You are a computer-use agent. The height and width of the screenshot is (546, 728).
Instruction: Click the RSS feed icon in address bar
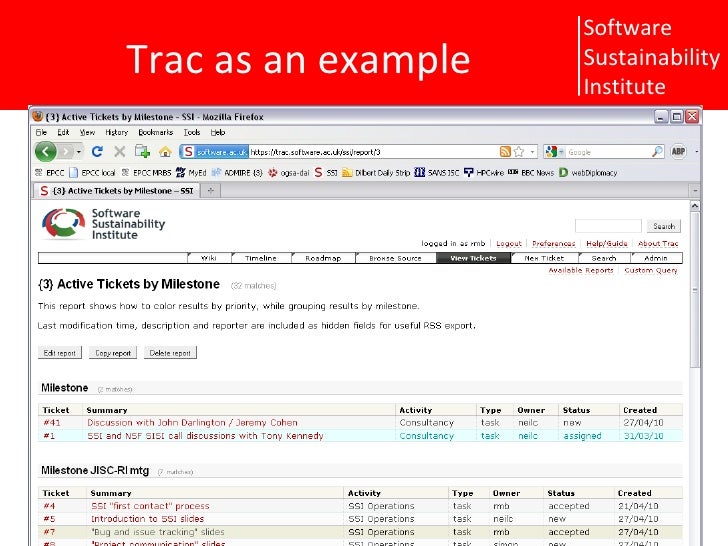point(505,152)
